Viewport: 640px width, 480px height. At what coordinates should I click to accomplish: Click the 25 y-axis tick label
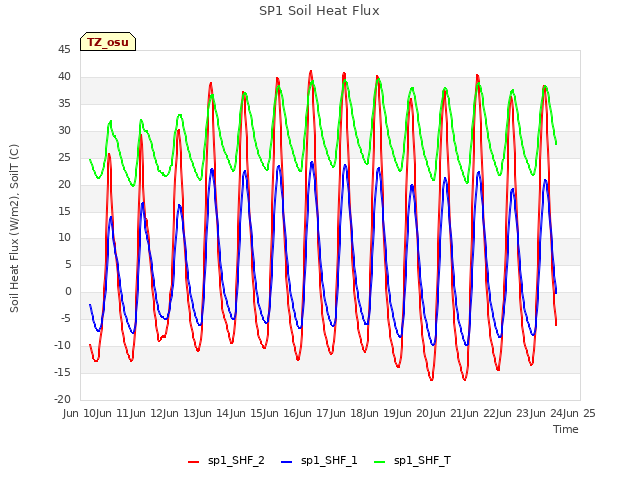[64, 158]
